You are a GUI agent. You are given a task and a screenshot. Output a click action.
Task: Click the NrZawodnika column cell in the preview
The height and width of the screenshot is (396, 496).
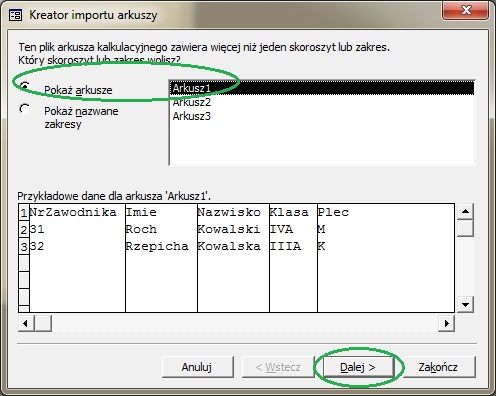[73, 212]
